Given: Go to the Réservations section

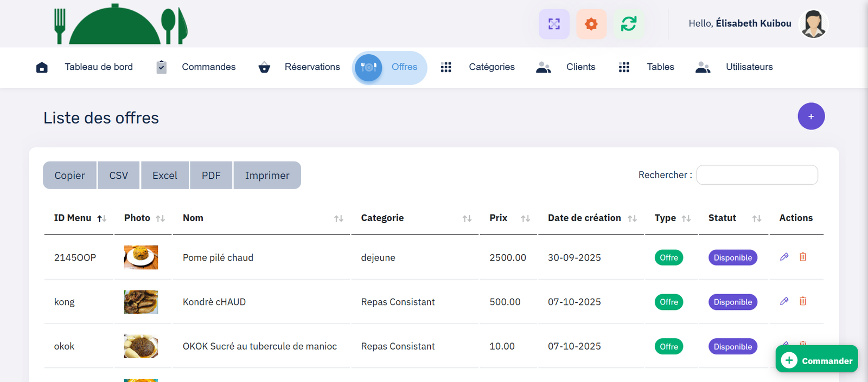Looking at the screenshot, I should coord(312,67).
